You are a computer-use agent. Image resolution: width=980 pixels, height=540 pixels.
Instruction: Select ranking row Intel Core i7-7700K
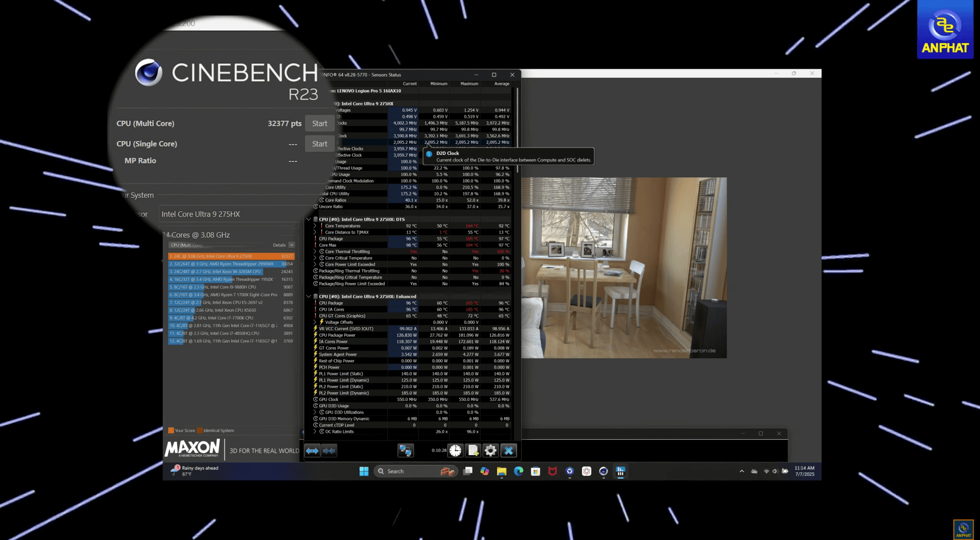pos(231,318)
